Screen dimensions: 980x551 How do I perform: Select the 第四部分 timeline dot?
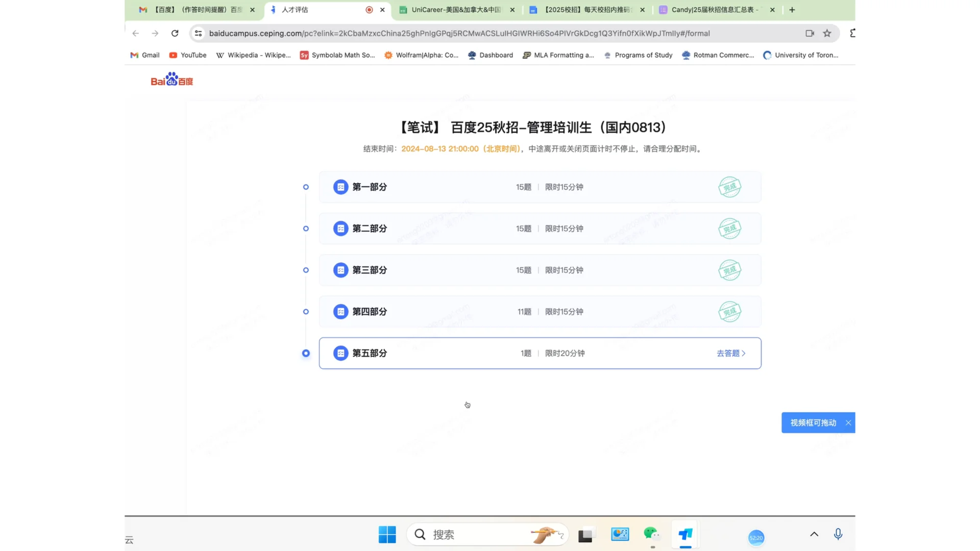coord(306,312)
